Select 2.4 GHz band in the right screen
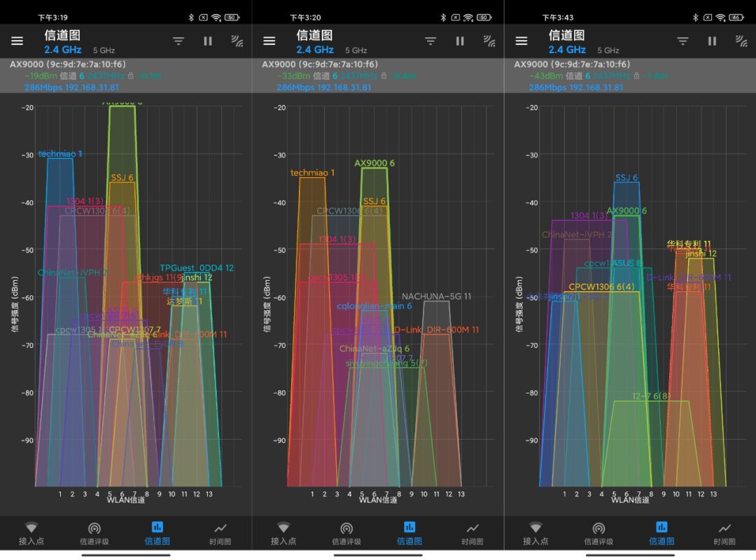Screen dimensions: 756x560 [567, 50]
